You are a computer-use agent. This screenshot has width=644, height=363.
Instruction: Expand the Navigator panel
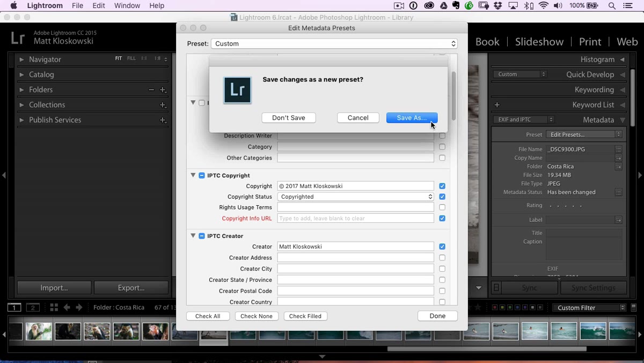(x=22, y=60)
